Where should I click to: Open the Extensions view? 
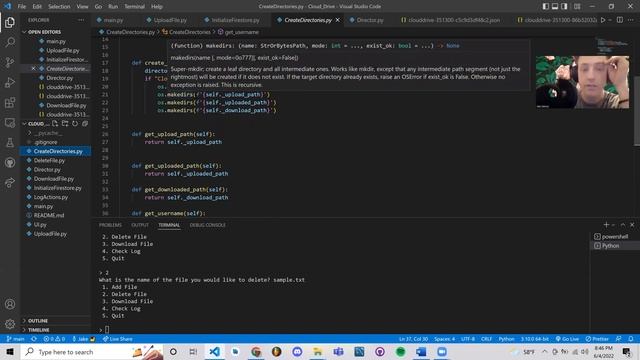click(x=10, y=102)
